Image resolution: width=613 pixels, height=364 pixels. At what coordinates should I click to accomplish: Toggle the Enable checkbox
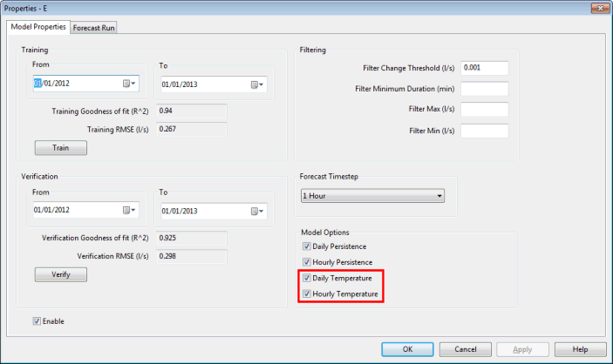pyautogui.click(x=37, y=321)
